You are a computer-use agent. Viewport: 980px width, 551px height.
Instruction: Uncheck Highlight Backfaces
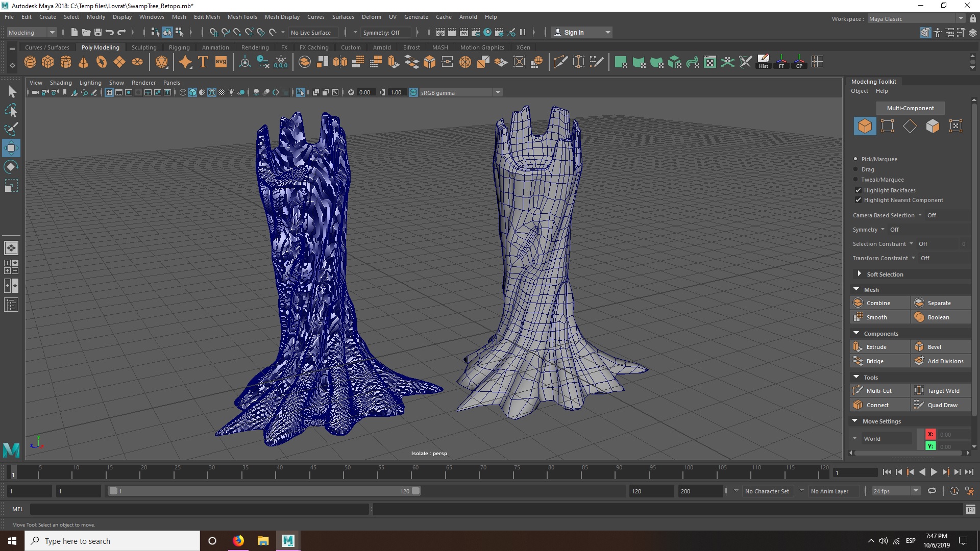click(858, 190)
